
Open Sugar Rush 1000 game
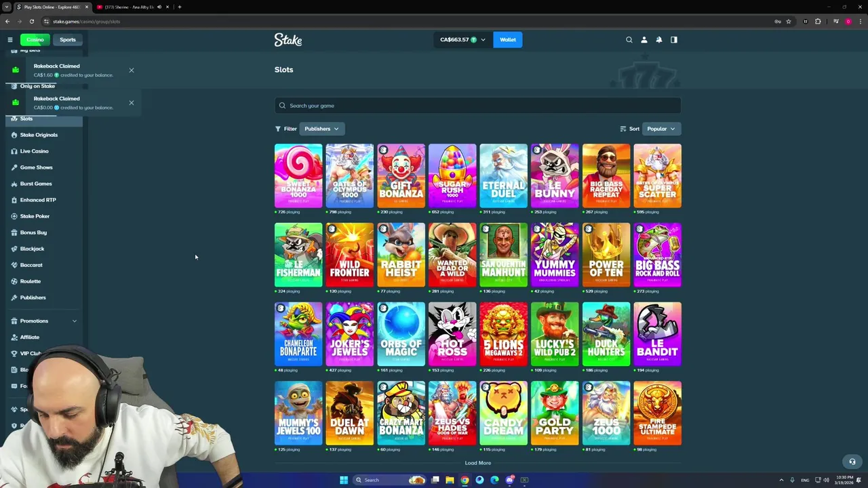(452, 176)
